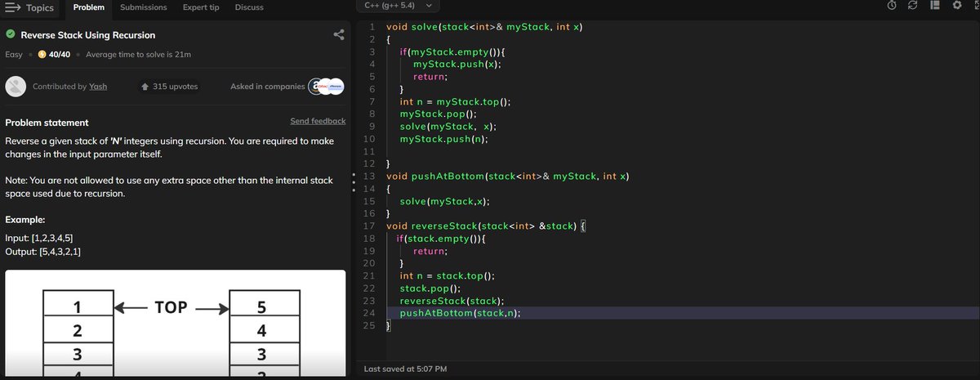Click the stack reversal example diagram
Screen dimensions: 980x380
(176, 324)
